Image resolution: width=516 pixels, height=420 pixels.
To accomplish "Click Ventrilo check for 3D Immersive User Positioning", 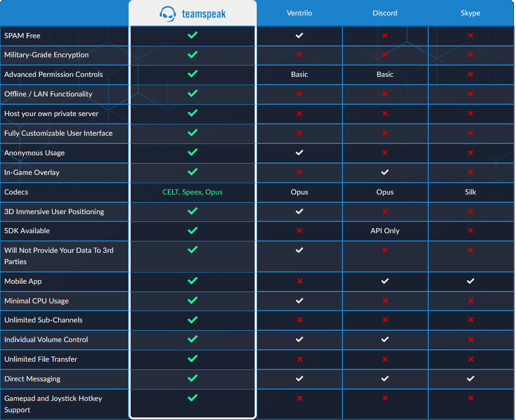I will tap(299, 212).
